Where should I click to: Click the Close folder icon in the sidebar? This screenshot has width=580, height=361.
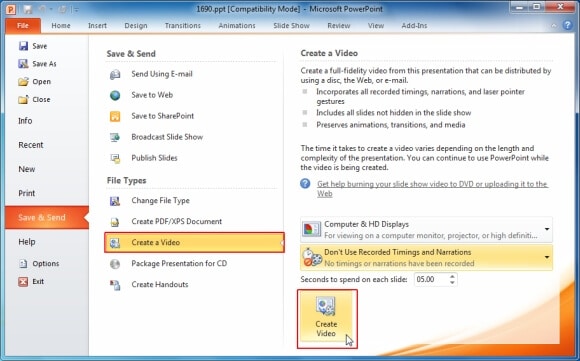23,99
